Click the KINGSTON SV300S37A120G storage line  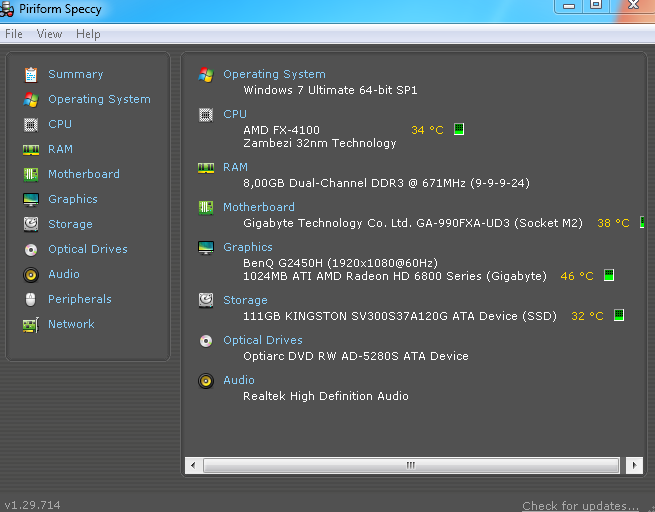(x=400, y=316)
